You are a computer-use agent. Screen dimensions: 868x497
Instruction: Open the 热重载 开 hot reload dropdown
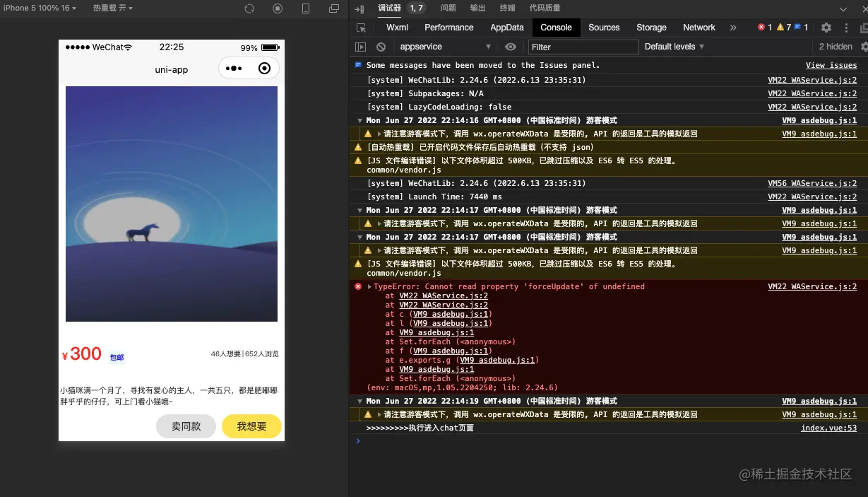(x=113, y=8)
